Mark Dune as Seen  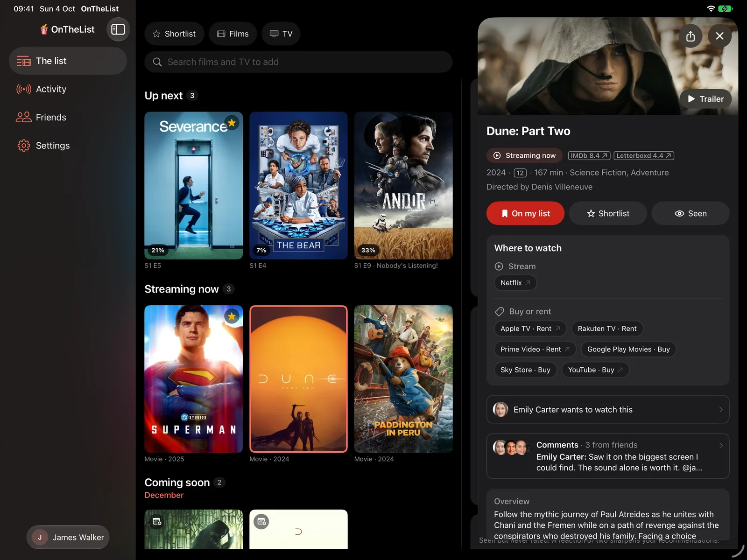691,213
